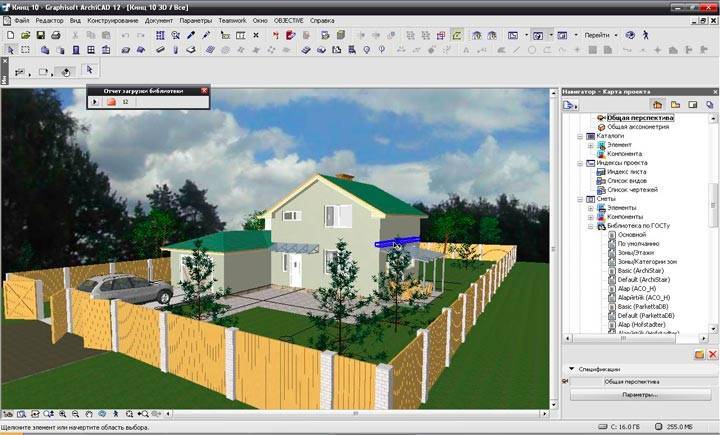Select the Marquee dashed rectangle tool

(x=25, y=50)
